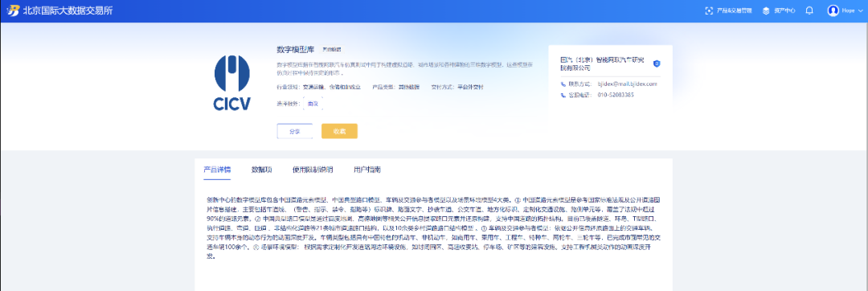
Task: Click the bjidex@mail.bjidex.com email link
Action: click(627, 84)
